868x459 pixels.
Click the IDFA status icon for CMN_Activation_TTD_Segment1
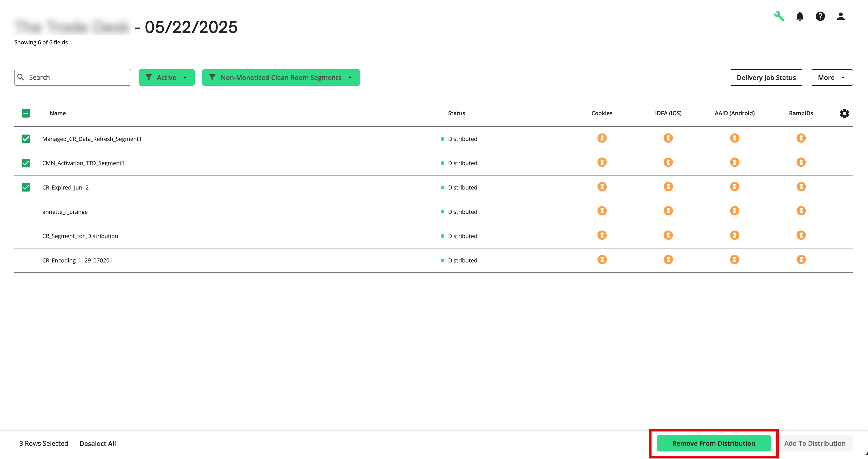click(x=668, y=162)
